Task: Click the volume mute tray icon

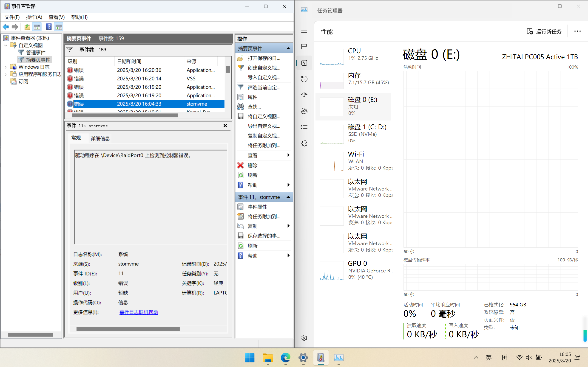Action: click(529, 358)
